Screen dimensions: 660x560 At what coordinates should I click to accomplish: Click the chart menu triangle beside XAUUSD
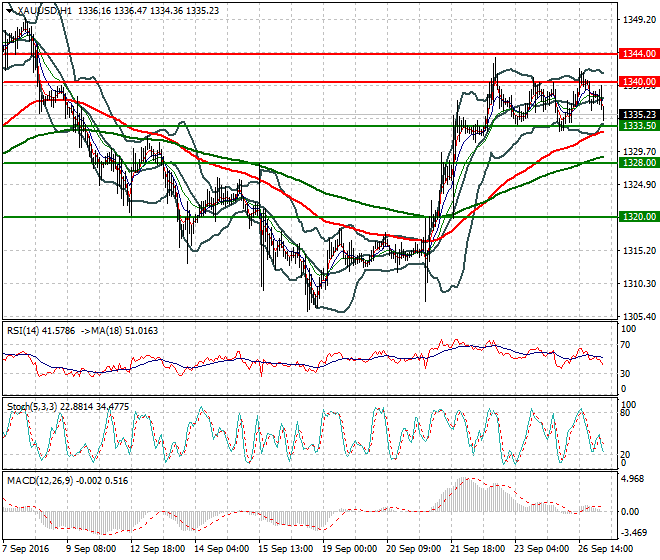pos(10,11)
